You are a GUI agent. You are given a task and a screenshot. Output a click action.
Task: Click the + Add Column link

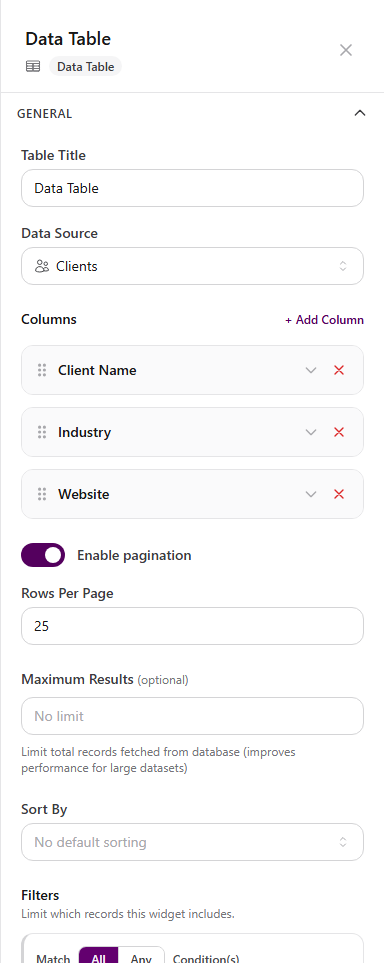[324, 320]
